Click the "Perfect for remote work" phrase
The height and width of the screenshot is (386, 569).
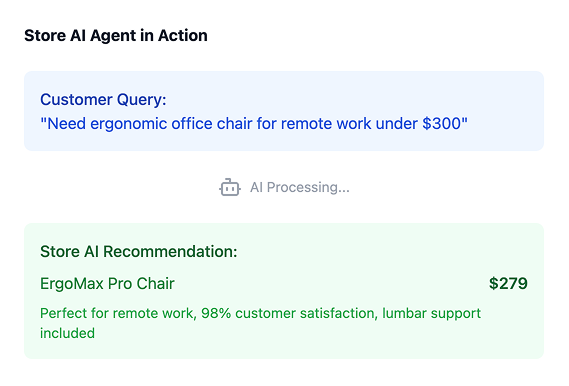(117, 313)
